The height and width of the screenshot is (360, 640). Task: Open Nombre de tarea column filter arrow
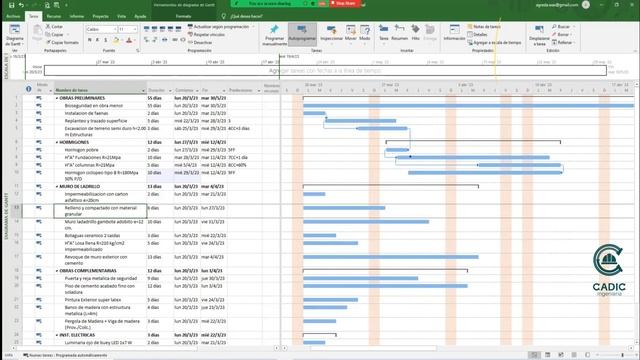pos(143,90)
